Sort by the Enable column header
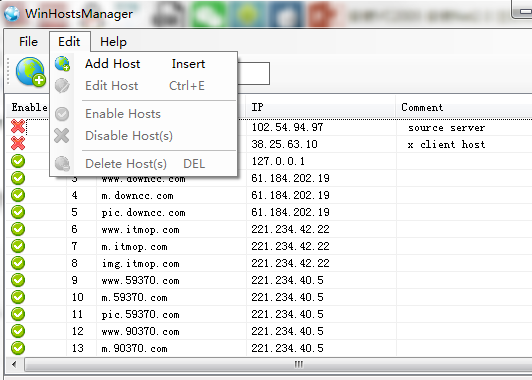Image resolution: width=532 pixels, height=380 pixels. click(29, 107)
